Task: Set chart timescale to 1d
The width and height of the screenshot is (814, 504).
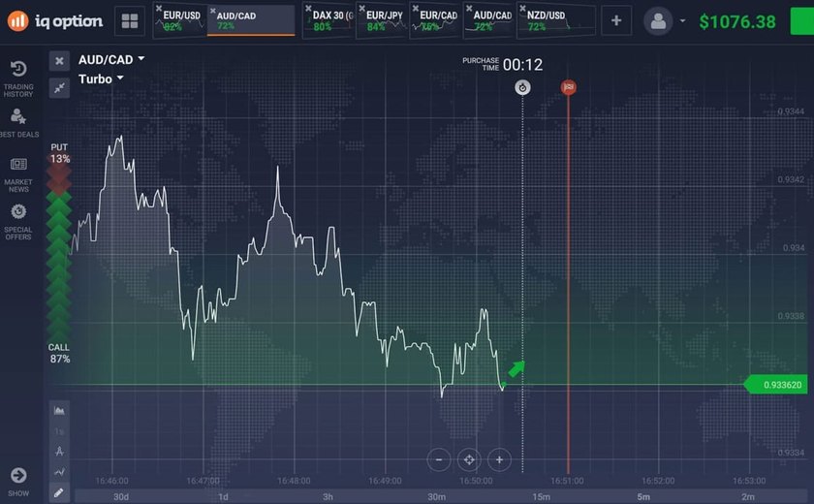Action: coord(223,497)
